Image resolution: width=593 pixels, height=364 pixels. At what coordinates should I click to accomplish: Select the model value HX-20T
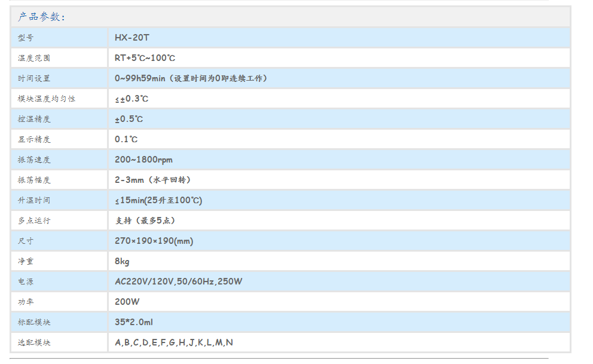132,38
